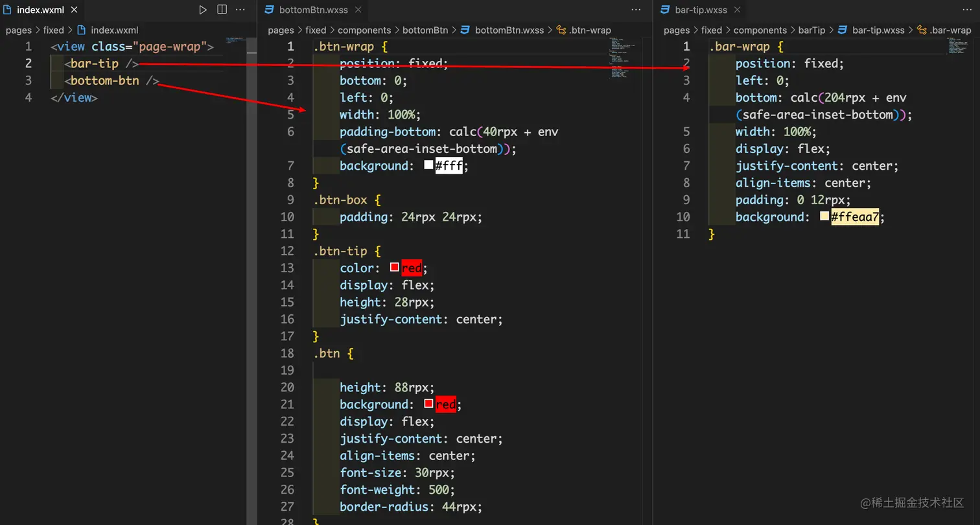Click the bar-tip tag in index.wxml code

tap(95, 64)
